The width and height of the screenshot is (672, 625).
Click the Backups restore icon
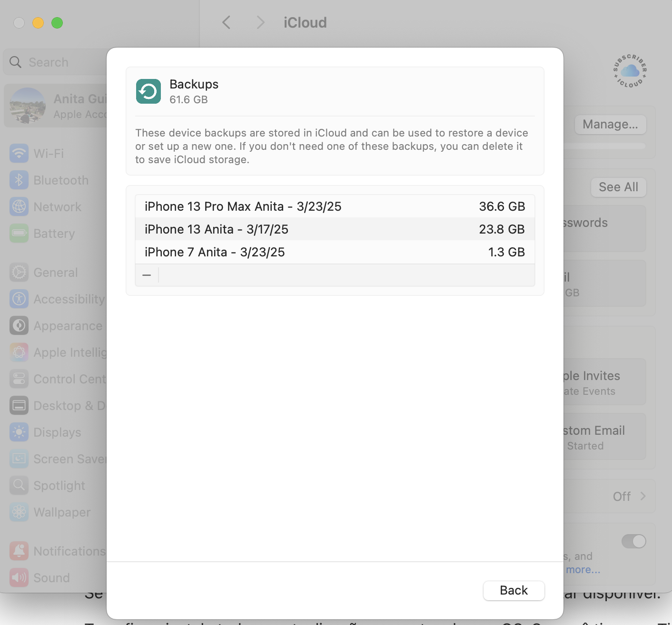click(148, 91)
